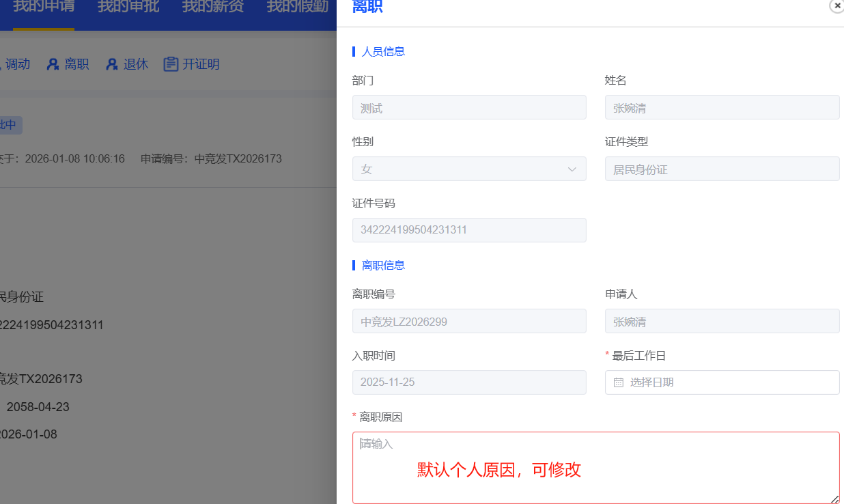Click the 性别 field label
Viewport: 844px width, 504px height.
[363, 142]
